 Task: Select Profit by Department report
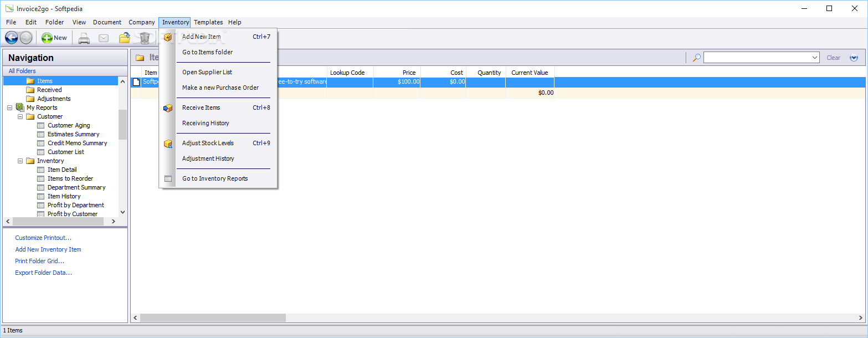tap(76, 205)
